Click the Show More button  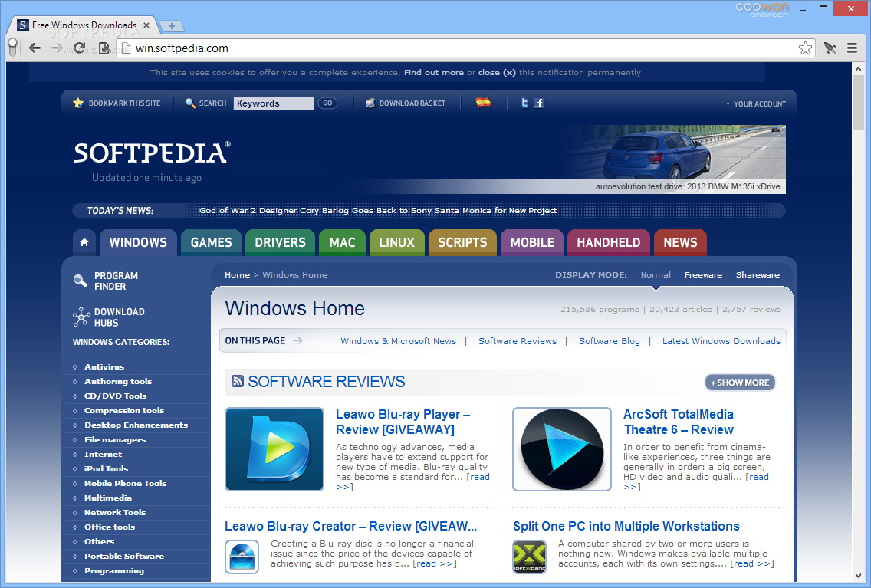pos(740,383)
